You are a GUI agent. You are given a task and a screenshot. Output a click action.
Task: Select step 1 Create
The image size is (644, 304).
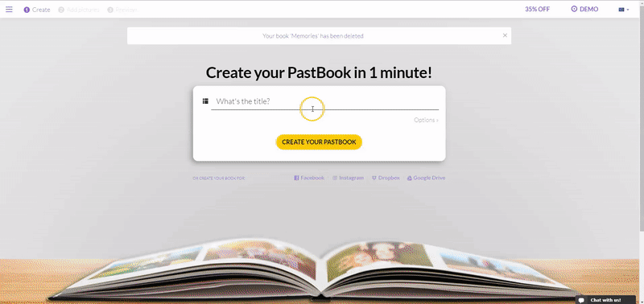[x=37, y=10]
